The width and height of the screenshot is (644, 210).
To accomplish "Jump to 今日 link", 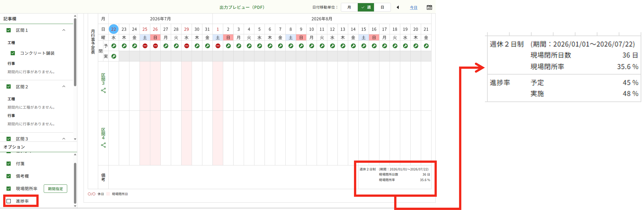I will click(413, 7).
